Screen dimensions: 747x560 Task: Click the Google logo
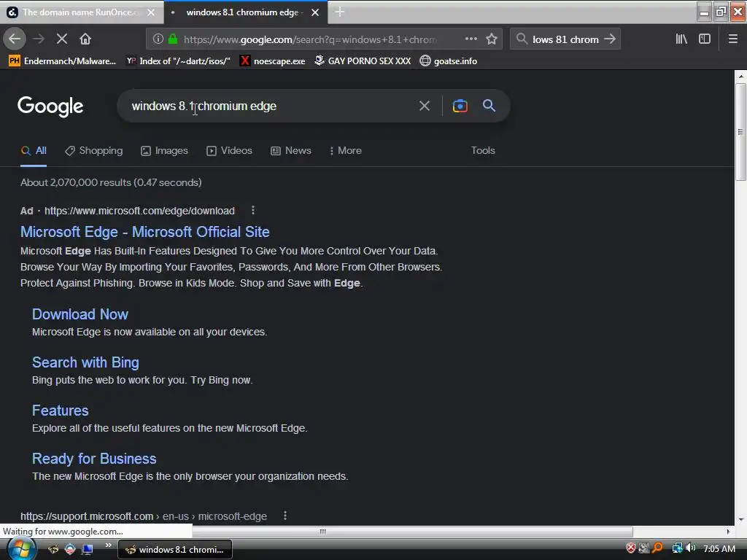coord(50,106)
